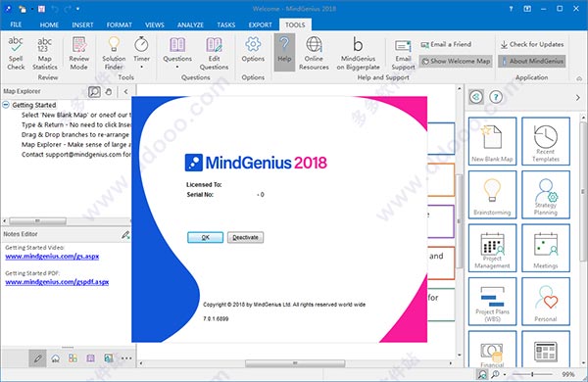The height and width of the screenshot is (382, 588).
Task: Open Options gear in ribbon
Action: [x=253, y=49]
